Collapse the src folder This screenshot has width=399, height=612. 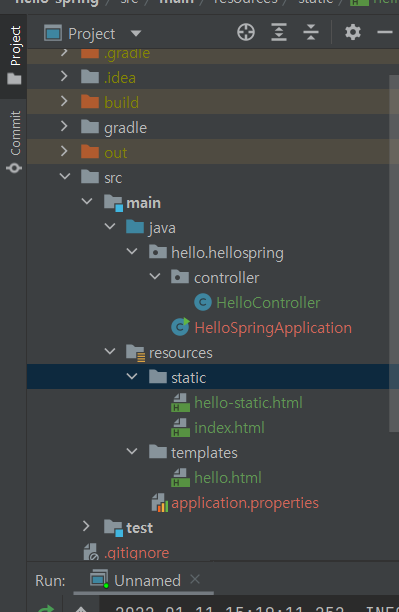(65, 176)
